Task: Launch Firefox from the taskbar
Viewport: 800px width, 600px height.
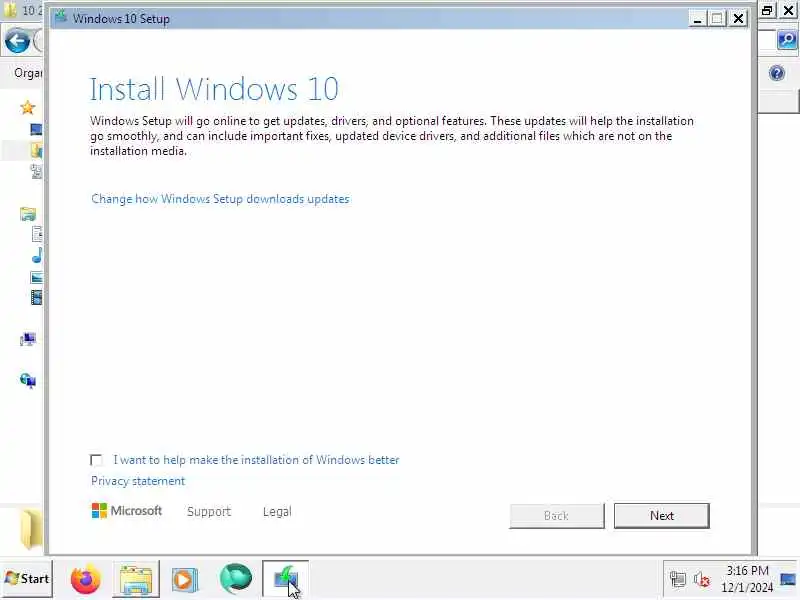Action: [86, 579]
